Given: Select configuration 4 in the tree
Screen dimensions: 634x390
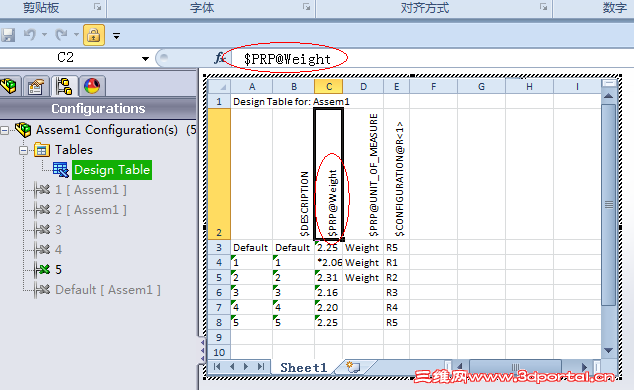Looking at the screenshot, I should point(58,249).
